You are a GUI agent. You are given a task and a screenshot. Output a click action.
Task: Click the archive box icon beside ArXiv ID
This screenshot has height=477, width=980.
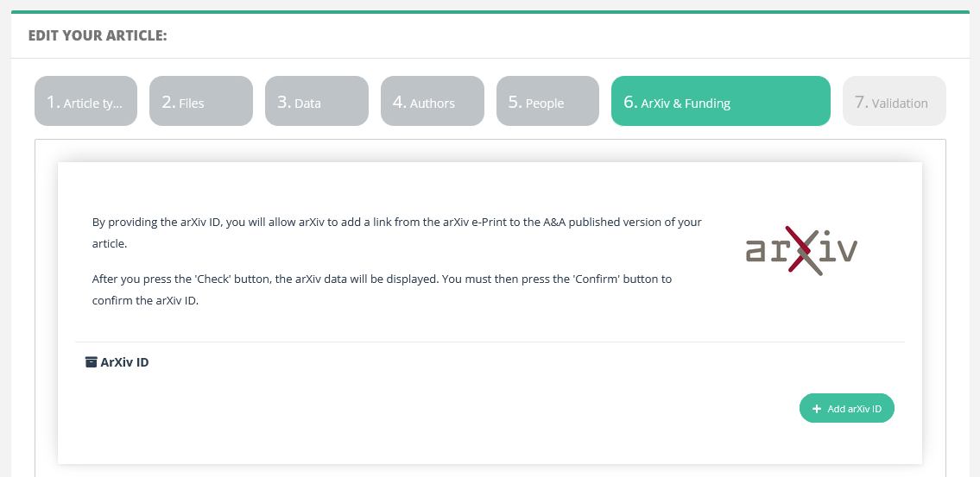point(92,362)
